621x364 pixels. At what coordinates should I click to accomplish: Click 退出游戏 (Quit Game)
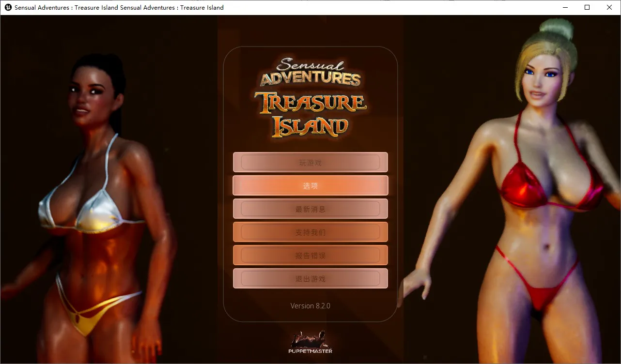tap(310, 279)
